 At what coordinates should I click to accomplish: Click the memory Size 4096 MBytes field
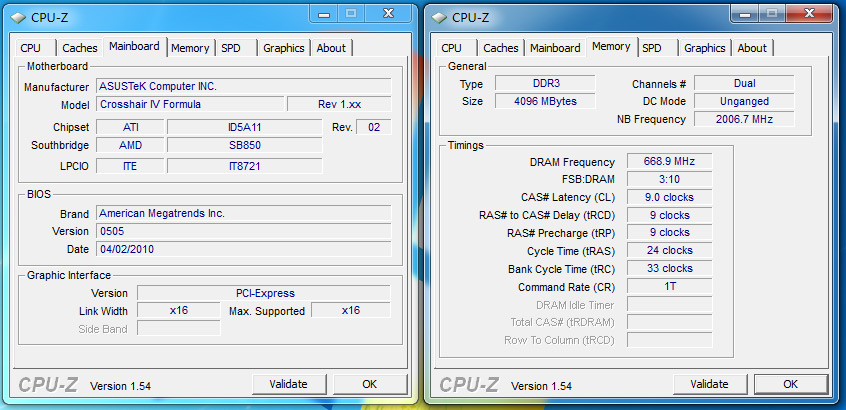pyautogui.click(x=545, y=101)
